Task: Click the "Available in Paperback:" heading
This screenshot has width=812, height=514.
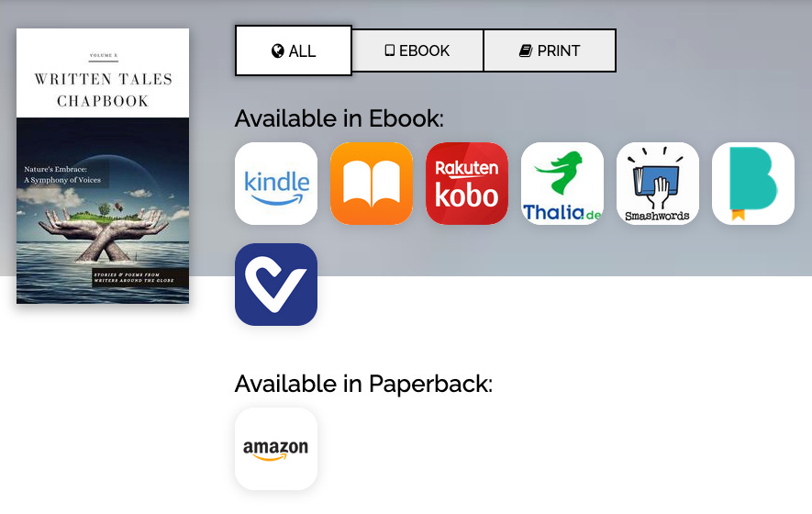Action: 363,384
